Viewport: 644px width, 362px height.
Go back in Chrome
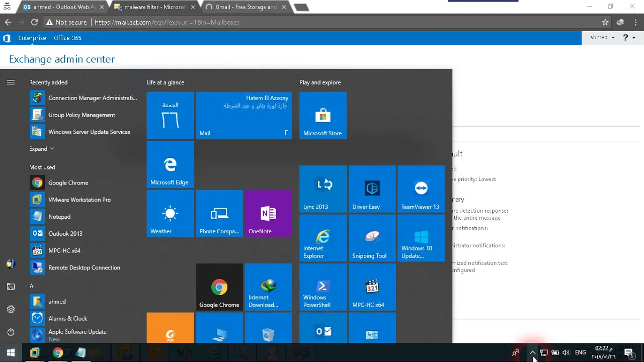[8, 22]
